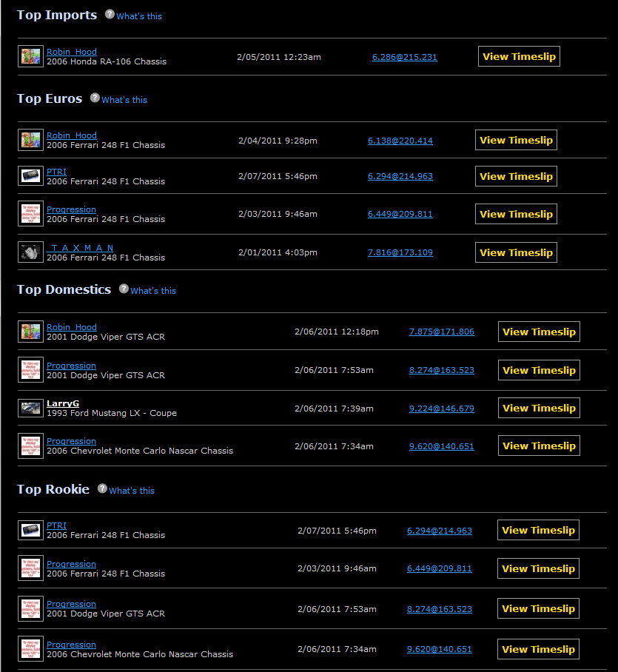Click PTRI's avatar in Top Euros

30,176
